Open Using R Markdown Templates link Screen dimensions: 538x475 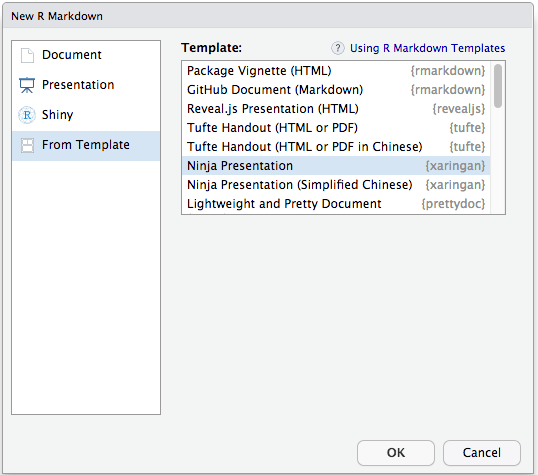tap(427, 48)
